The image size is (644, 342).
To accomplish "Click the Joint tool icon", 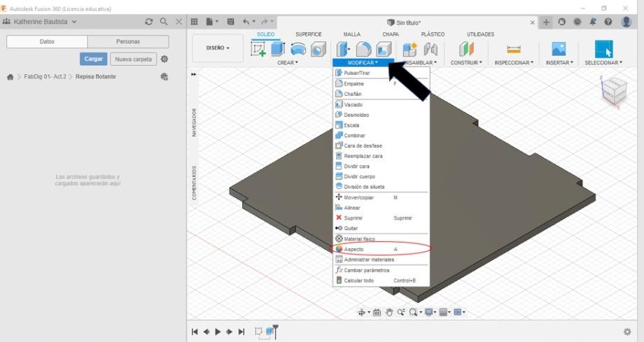I will (430, 49).
